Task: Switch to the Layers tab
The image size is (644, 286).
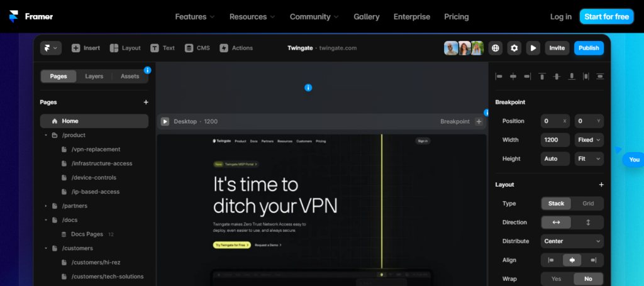Action: 94,77
